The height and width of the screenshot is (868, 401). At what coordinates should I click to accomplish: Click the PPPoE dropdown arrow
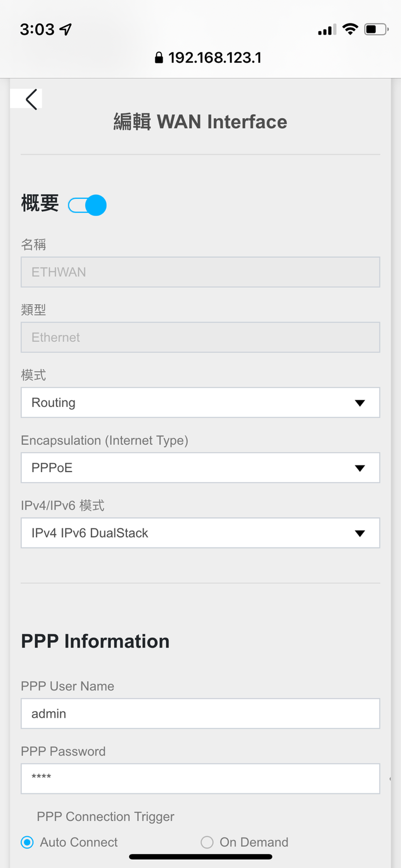[360, 468]
